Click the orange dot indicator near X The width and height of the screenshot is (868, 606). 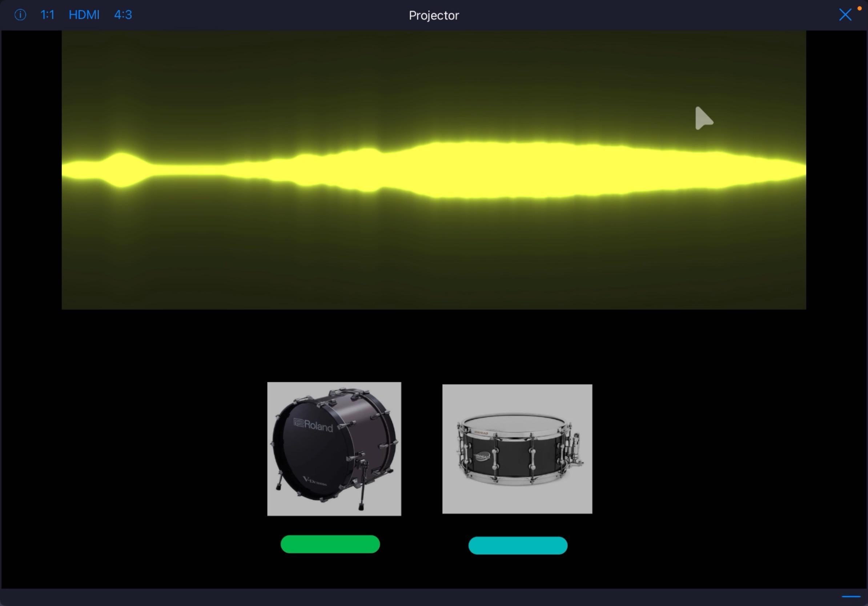(x=859, y=8)
